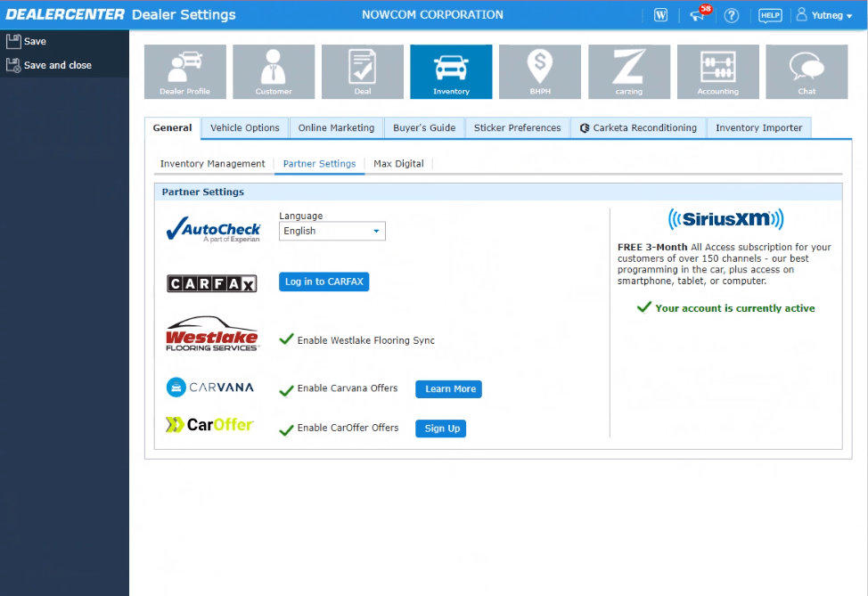Viewport: 868px width, 596px height.
Task: Open the BHPH settings tile
Action: click(540, 72)
